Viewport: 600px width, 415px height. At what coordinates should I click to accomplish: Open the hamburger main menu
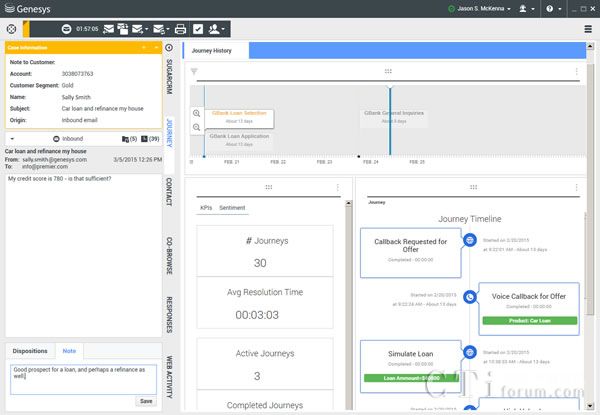click(x=588, y=29)
